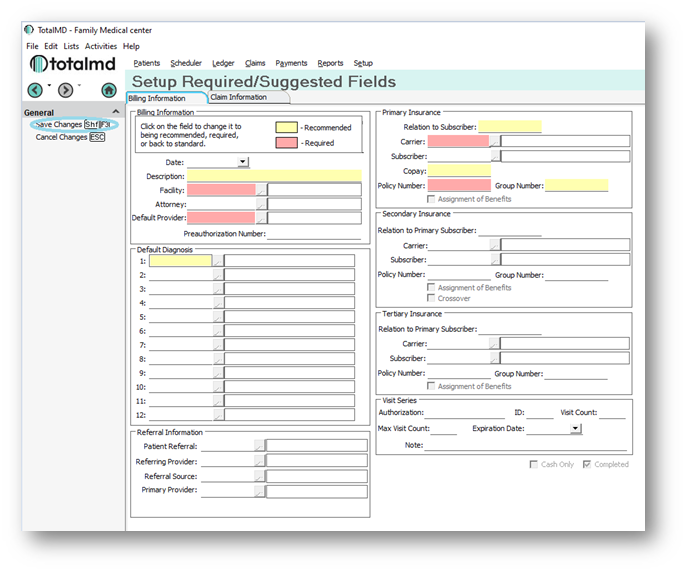Viewport: 687px width, 573px height.
Task: Toggle the Cash Only checkbox
Action: [x=534, y=464]
